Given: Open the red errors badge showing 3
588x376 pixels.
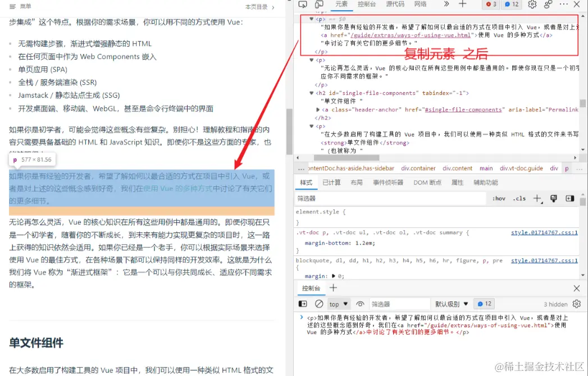Looking at the screenshot, I should tap(491, 4).
